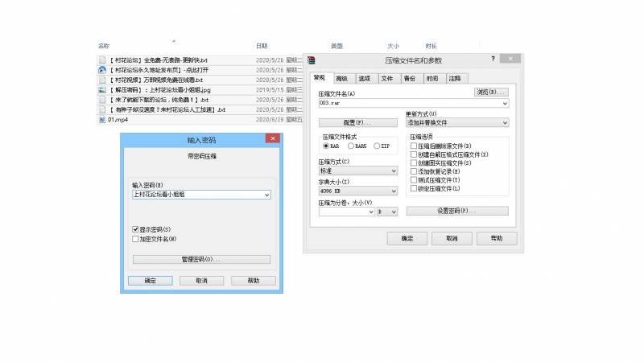Viewport: 644px width, 362px height.
Task: Select the RAR5 archive format radio button
Action: click(351, 146)
